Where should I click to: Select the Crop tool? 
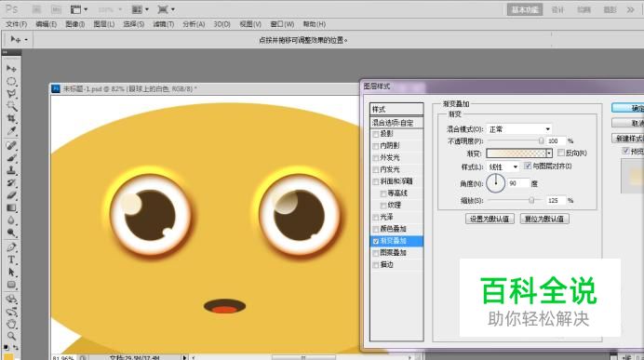[11, 118]
